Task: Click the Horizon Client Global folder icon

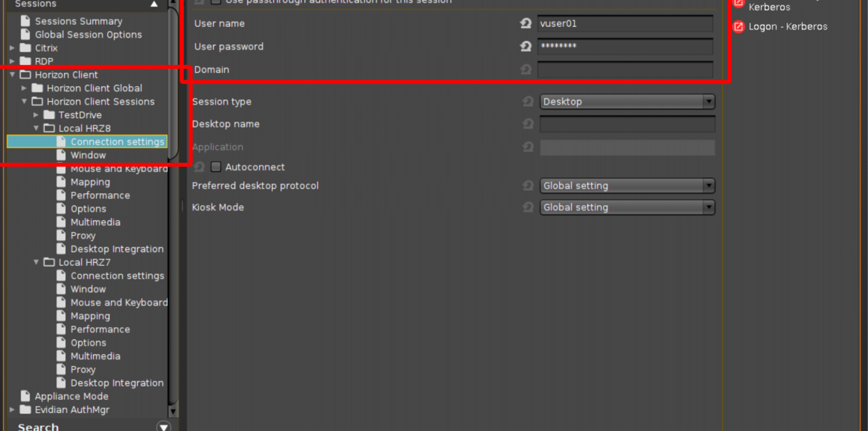Action: pos(37,88)
